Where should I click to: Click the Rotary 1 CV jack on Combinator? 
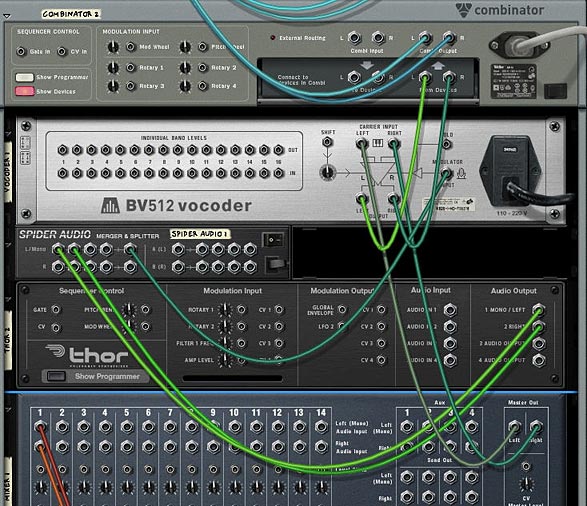coord(131,67)
